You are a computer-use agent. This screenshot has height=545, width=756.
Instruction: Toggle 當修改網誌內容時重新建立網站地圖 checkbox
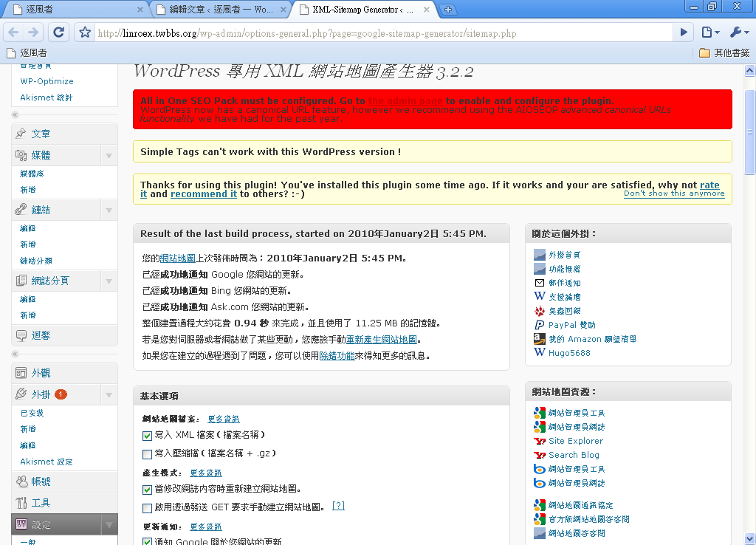tap(148, 490)
